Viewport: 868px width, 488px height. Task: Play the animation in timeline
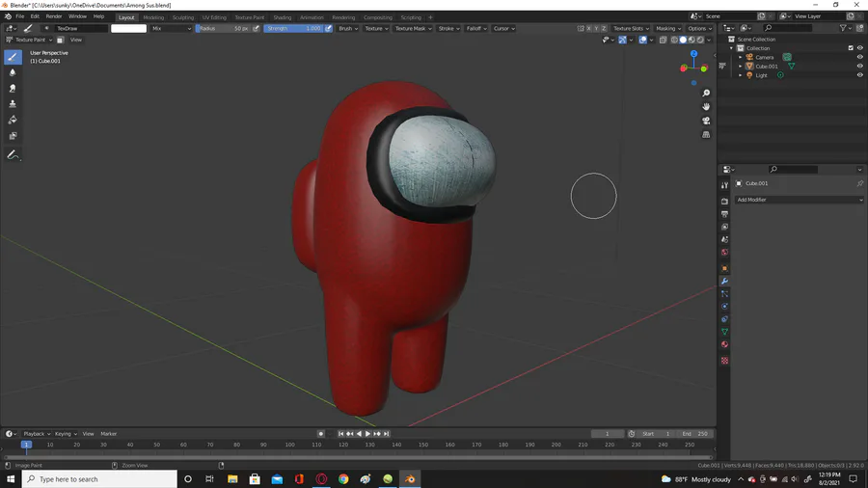tap(367, 434)
